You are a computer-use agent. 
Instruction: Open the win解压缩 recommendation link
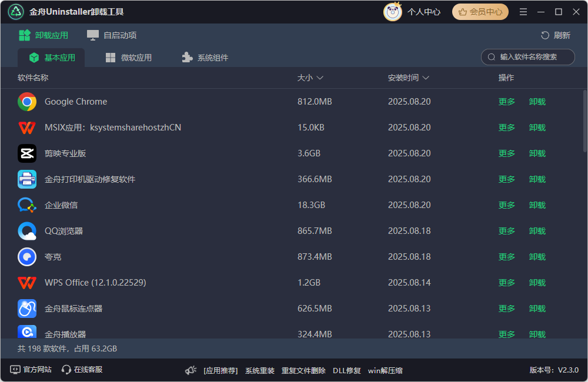tap(385, 371)
